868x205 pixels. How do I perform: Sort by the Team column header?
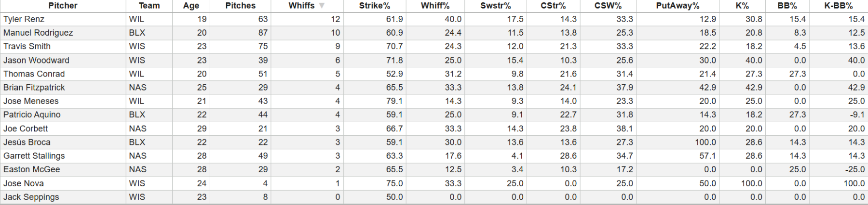tap(149, 6)
